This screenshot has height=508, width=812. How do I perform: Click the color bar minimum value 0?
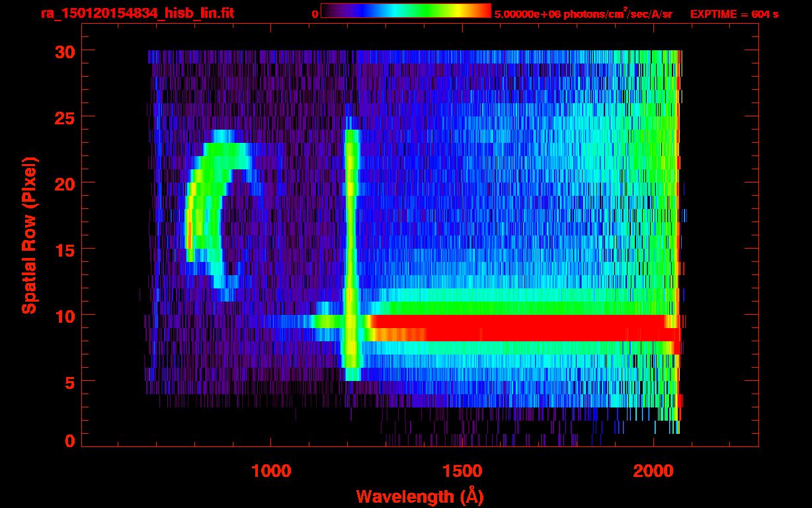coord(315,14)
